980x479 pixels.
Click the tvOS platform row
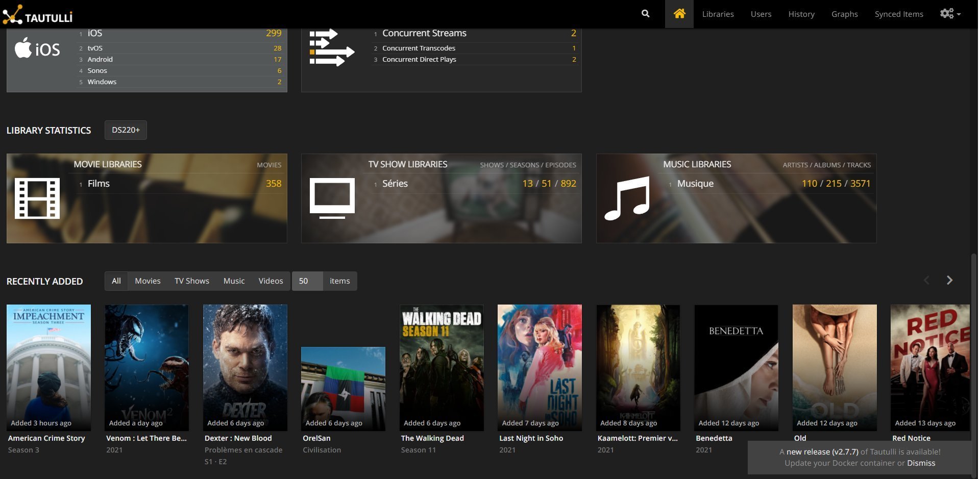[x=180, y=48]
